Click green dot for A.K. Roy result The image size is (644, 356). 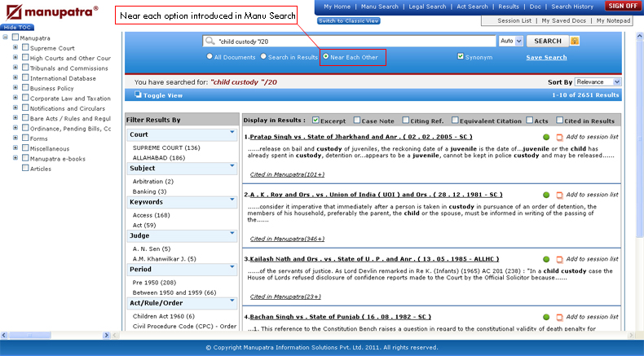click(546, 195)
